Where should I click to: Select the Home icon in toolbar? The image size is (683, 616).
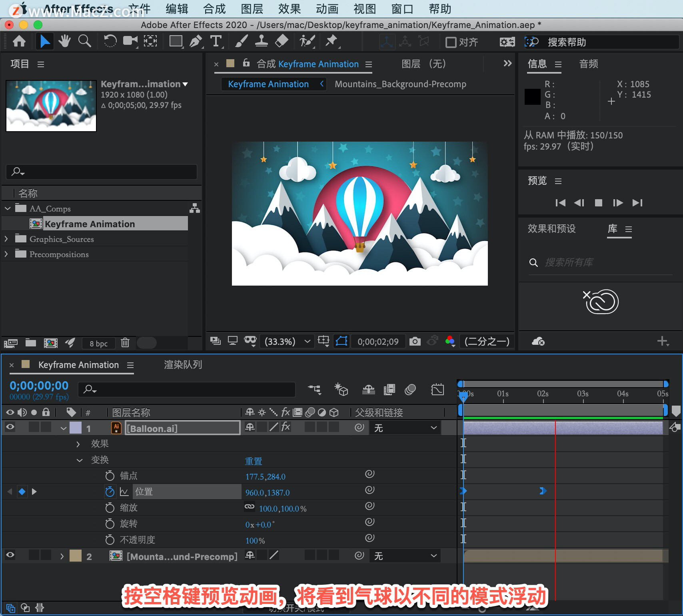[x=19, y=41]
